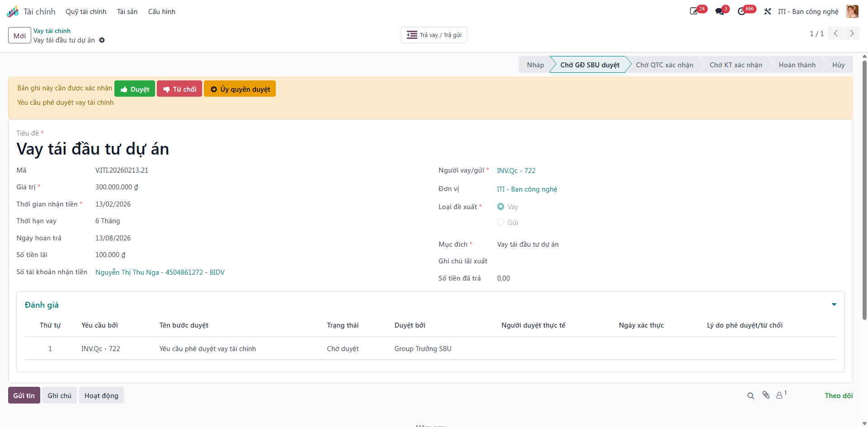Open the ITI - Ban công nghệ company switcher
The image size is (868, 427).
808,12
